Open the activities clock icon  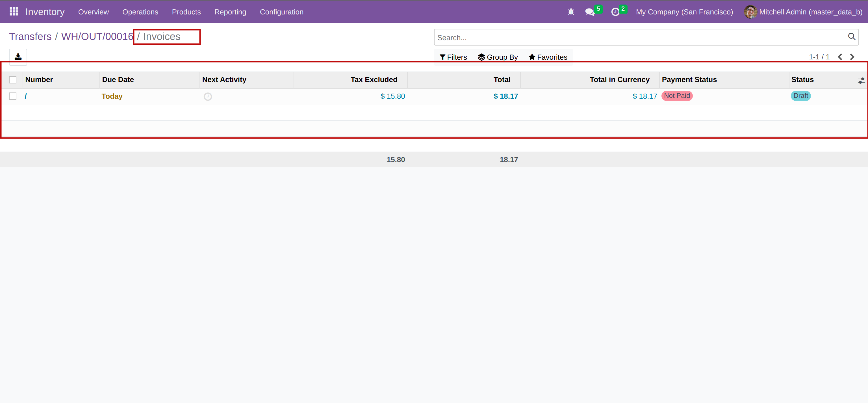pyautogui.click(x=615, y=12)
